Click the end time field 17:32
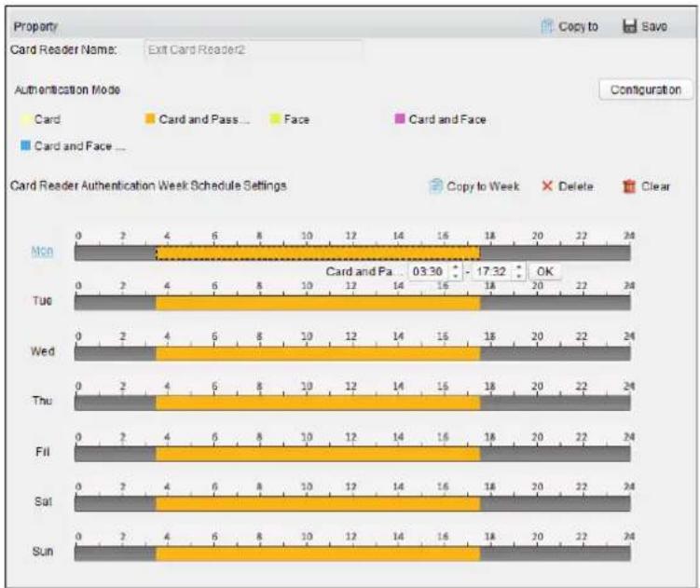This screenshot has width=700, height=588. [x=490, y=271]
